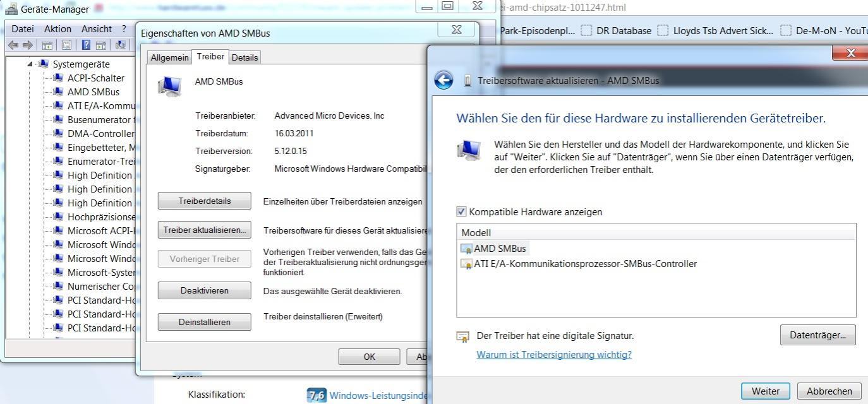Open the Aktion menu
Image resolution: width=868 pixels, height=404 pixels.
(57, 29)
